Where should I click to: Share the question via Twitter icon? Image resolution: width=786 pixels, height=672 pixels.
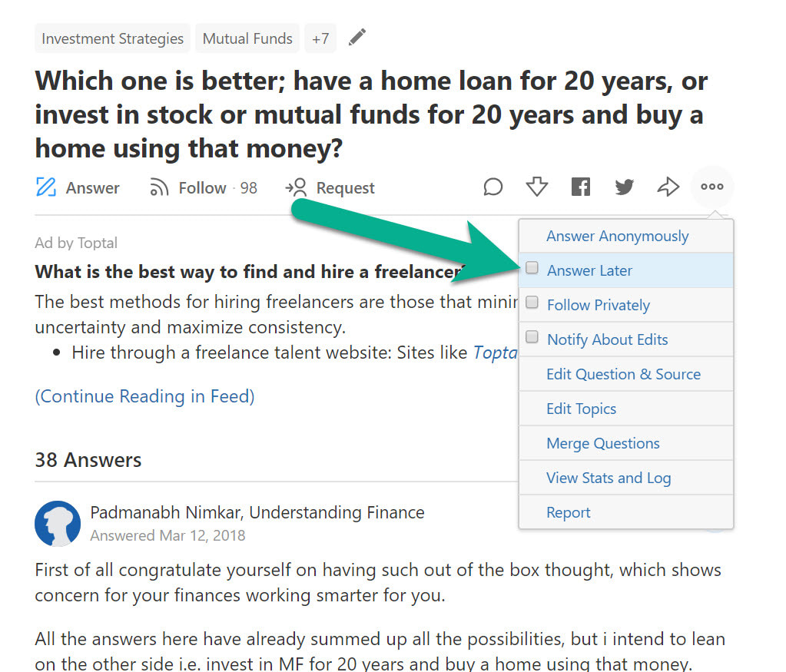pyautogui.click(x=624, y=187)
